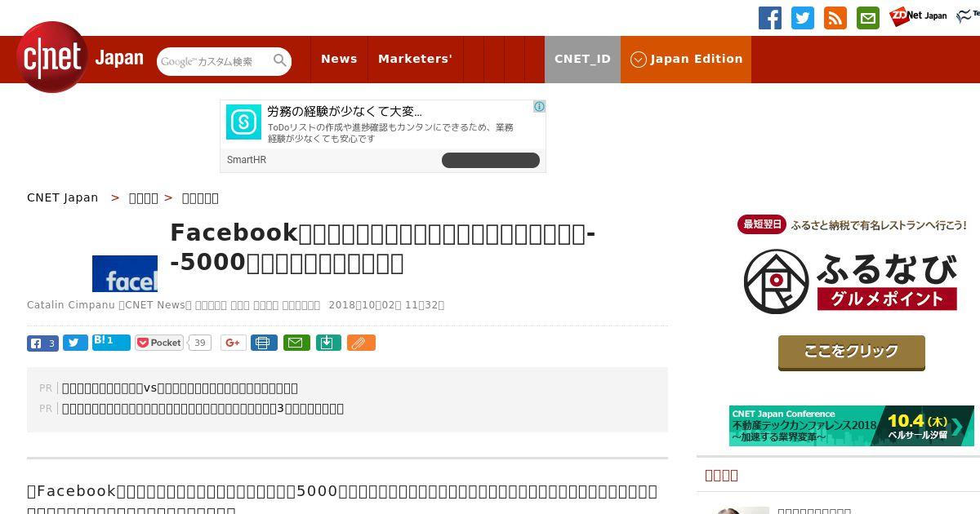The image size is (980, 514).
Task: Click the dark button in SmartHR ad
Action: (491, 160)
